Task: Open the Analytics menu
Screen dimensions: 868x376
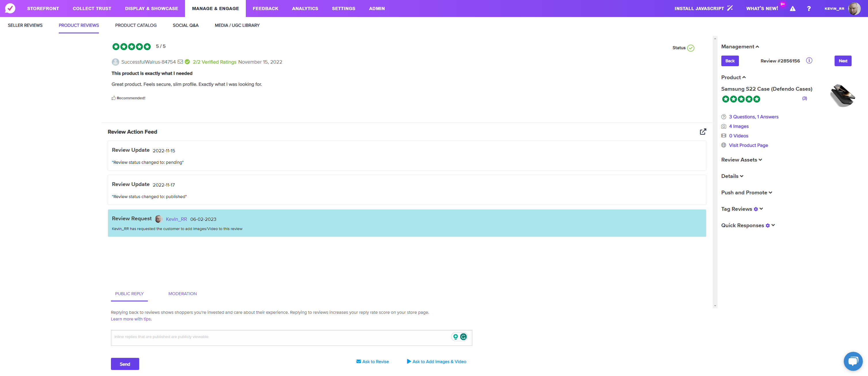Action: point(305,8)
